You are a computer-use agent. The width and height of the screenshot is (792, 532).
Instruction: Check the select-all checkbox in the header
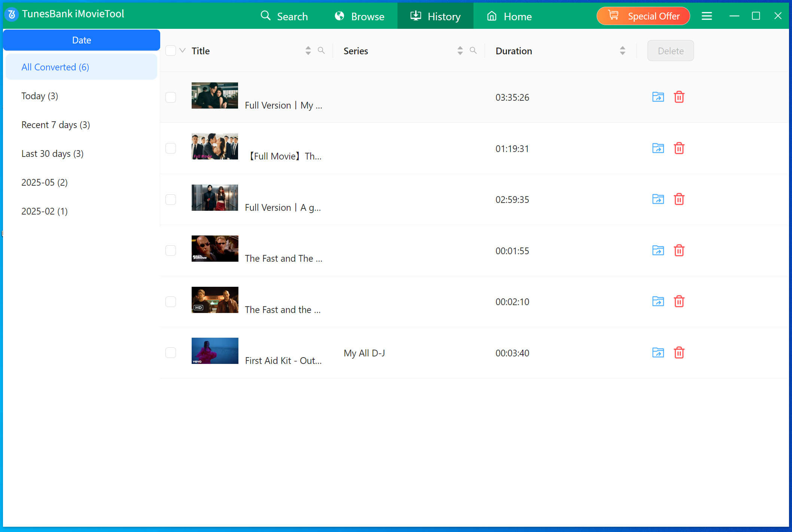pos(170,50)
